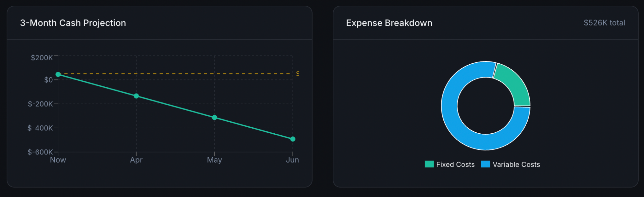
Task: Click the $-400K y-axis label
Action: [40, 128]
